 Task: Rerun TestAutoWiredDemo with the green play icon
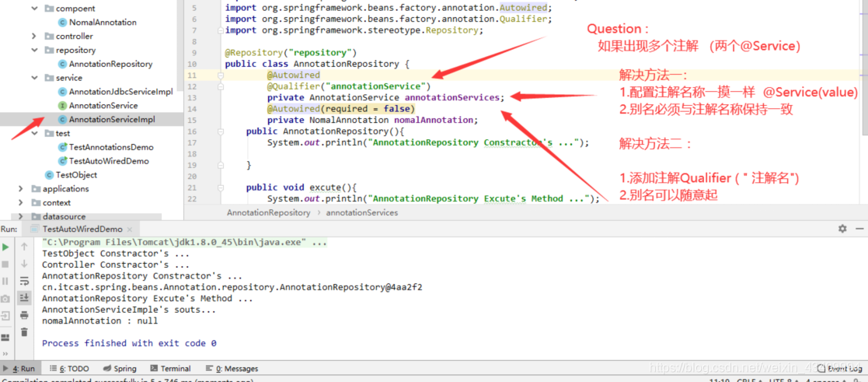(x=5, y=247)
